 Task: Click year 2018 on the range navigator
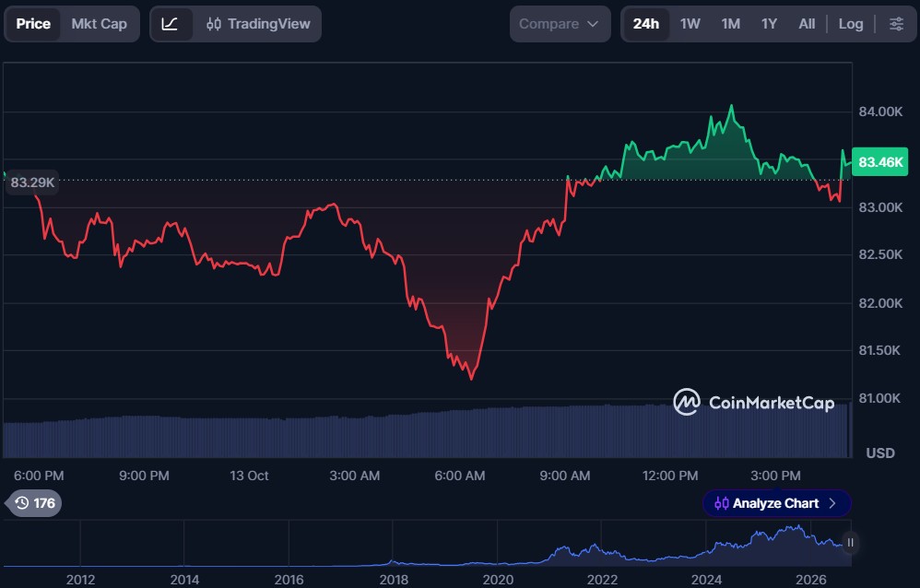point(394,580)
